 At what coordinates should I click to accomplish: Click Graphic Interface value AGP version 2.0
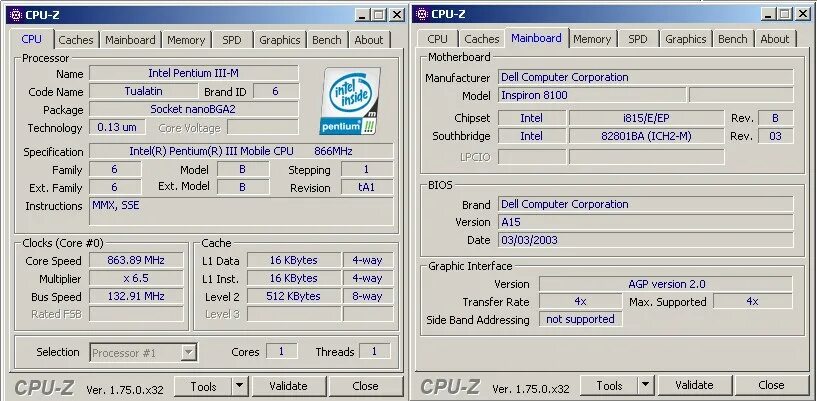click(x=666, y=284)
